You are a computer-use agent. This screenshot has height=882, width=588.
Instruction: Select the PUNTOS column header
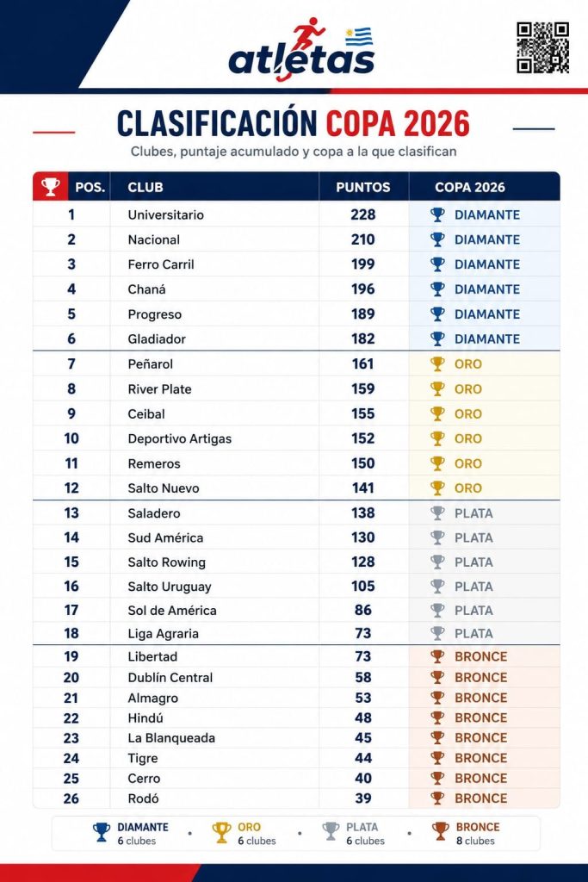click(363, 187)
